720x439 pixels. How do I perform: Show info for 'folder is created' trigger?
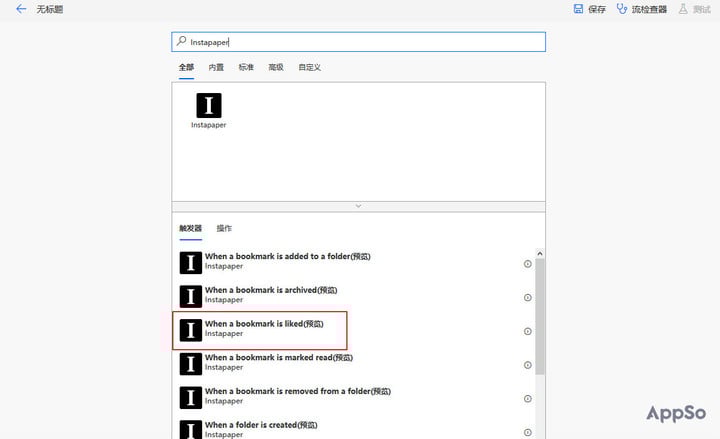pos(528,433)
